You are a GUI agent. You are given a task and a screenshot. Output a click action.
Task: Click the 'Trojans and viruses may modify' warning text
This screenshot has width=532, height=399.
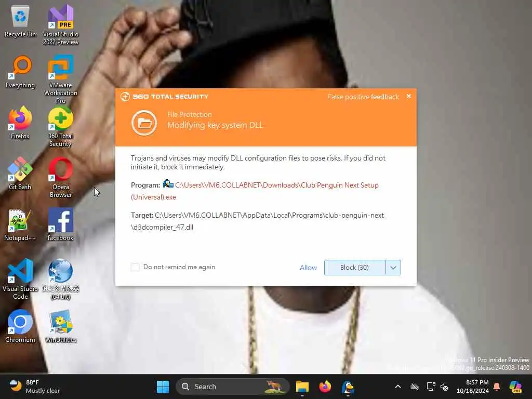click(258, 163)
